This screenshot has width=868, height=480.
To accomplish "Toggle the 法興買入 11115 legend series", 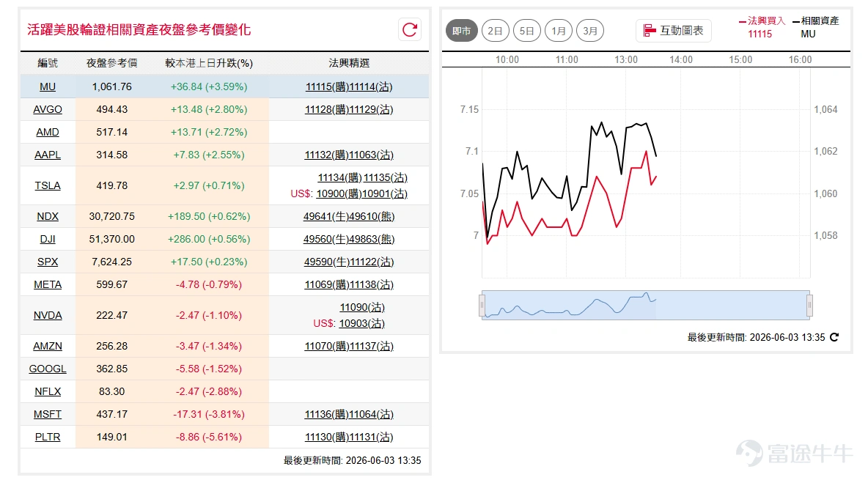I will tap(762, 27).
